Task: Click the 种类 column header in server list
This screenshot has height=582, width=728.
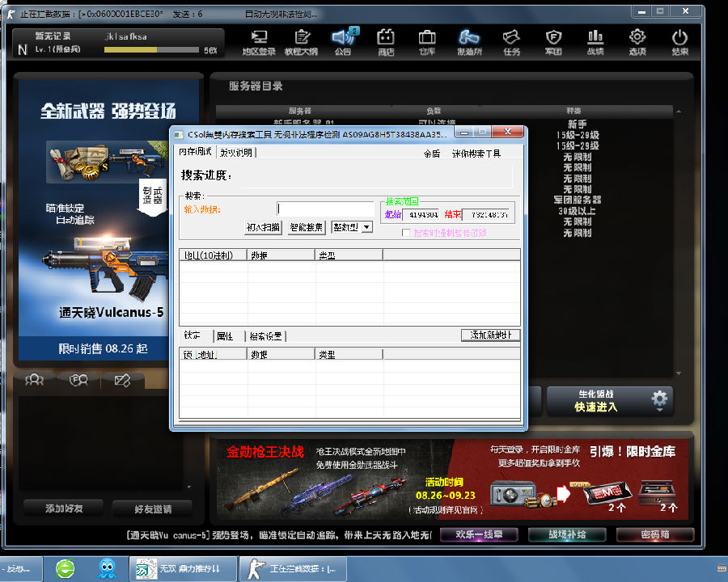Action: click(574, 111)
